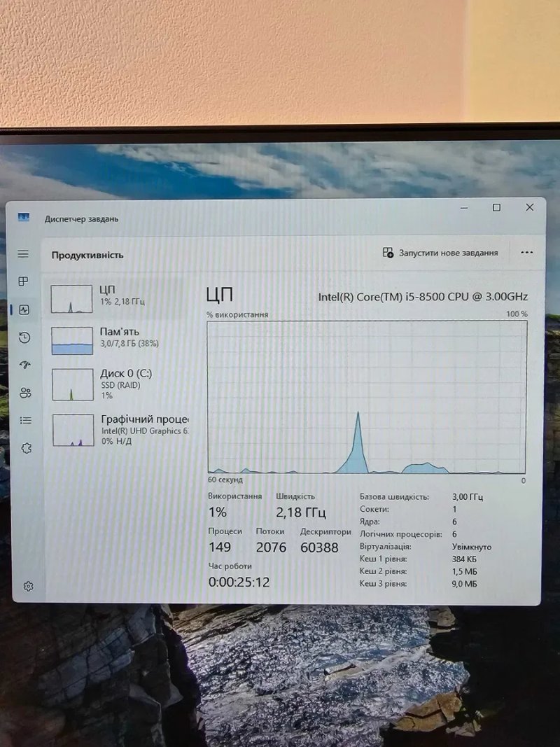Open the Startup apps icon

[x=25, y=365]
